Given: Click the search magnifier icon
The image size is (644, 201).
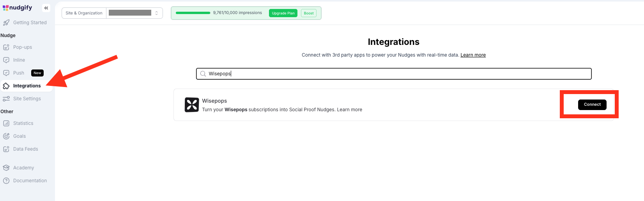Looking at the screenshot, I should click(203, 74).
